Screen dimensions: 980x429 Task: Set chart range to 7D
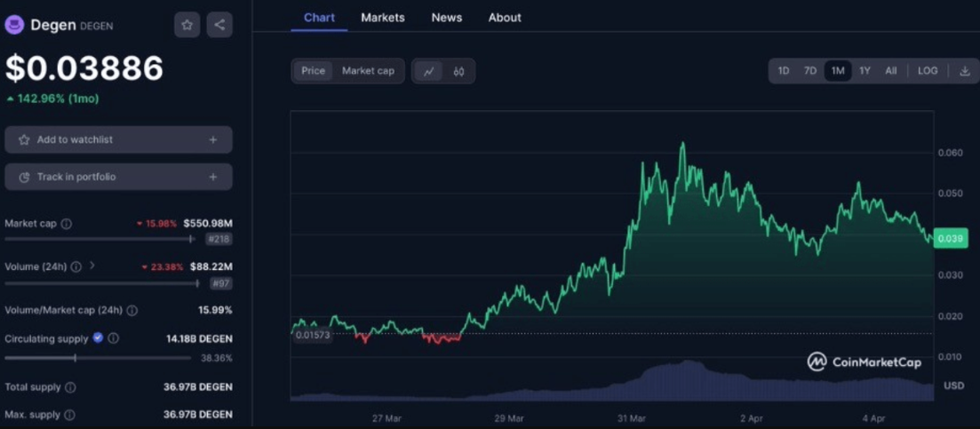pyautogui.click(x=810, y=70)
